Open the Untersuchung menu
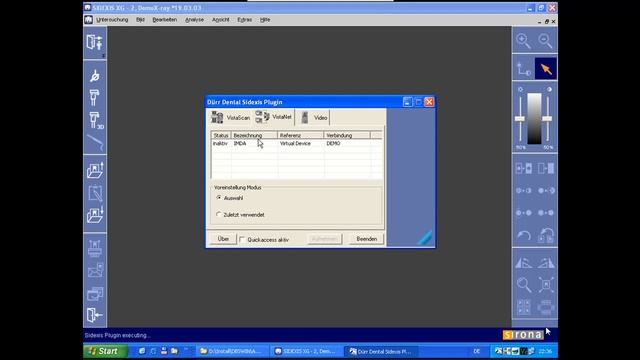Screen dimensions: 640x360 pos(112,20)
